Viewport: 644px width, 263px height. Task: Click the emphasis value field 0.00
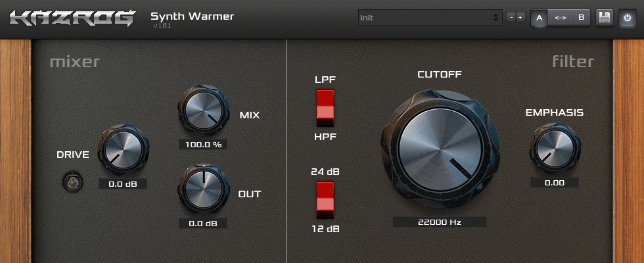[555, 183]
